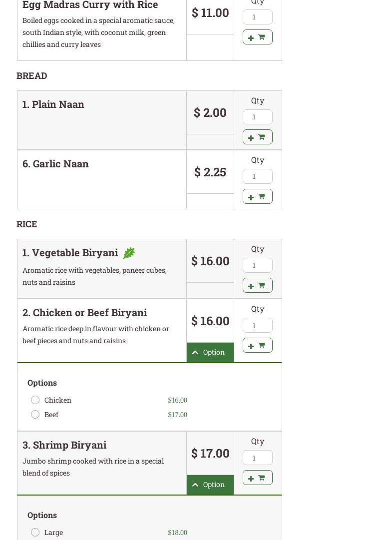The height and width of the screenshot is (540, 392).
Task: Collapse the Chicken or Beef Biryani options
Action: coord(210,352)
